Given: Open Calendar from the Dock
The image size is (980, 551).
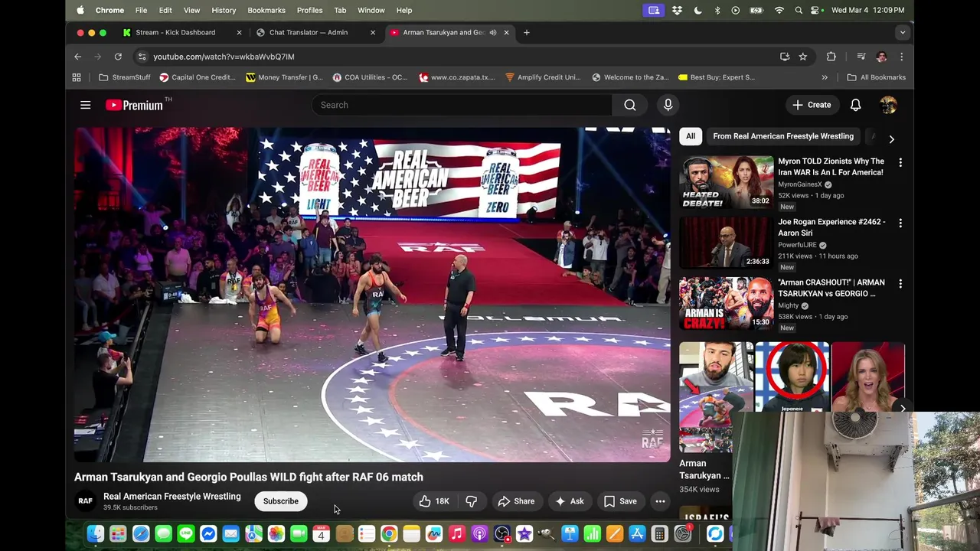Looking at the screenshot, I should [x=322, y=534].
